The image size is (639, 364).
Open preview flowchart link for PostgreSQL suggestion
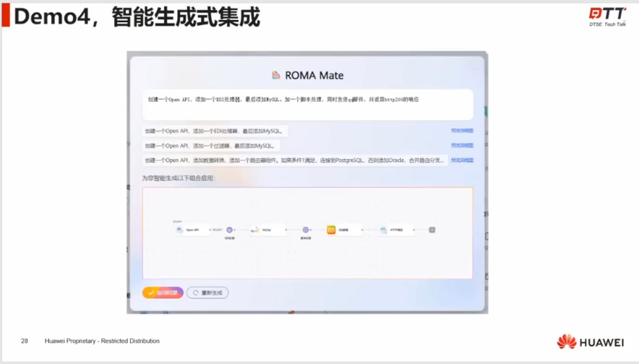point(462,160)
